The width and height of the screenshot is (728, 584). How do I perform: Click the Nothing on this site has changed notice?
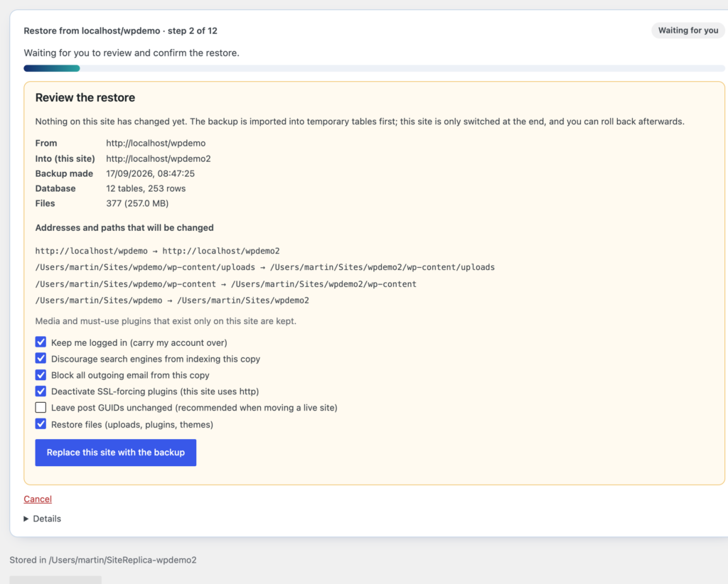click(x=360, y=121)
